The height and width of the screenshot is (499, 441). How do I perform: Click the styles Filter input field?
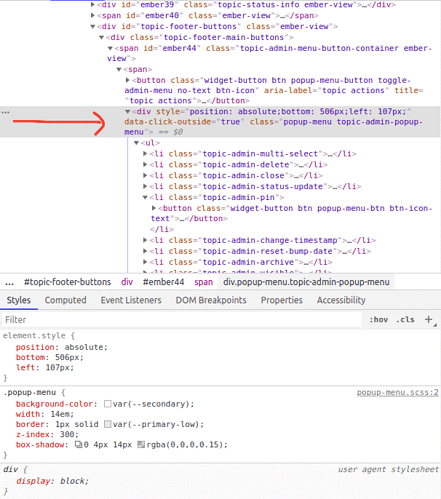(x=182, y=320)
